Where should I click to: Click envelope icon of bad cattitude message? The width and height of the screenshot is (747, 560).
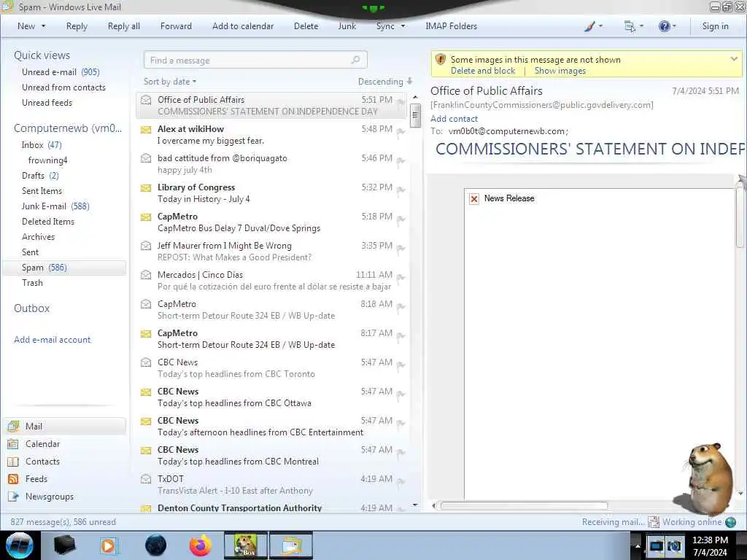(146, 158)
